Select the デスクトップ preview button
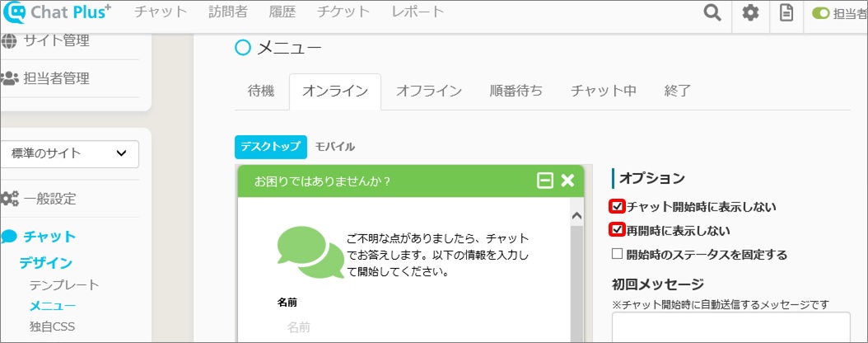This screenshot has height=343, width=868. (271, 147)
